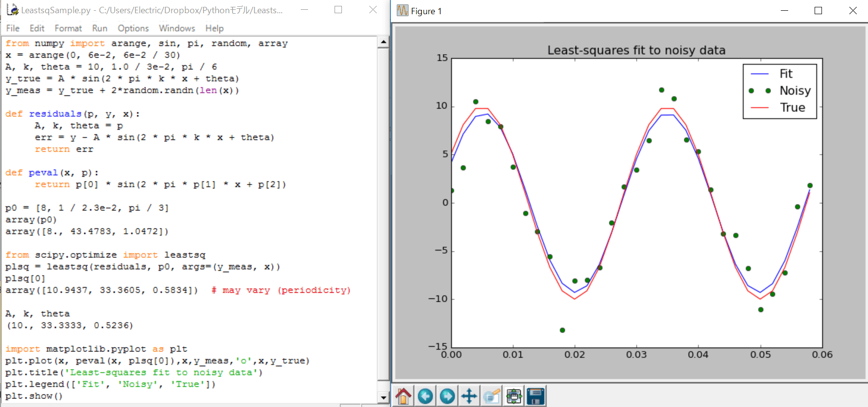Click the x-axis tick label '0.03'
This screenshot has height=407, width=868.
pyautogui.click(x=636, y=355)
